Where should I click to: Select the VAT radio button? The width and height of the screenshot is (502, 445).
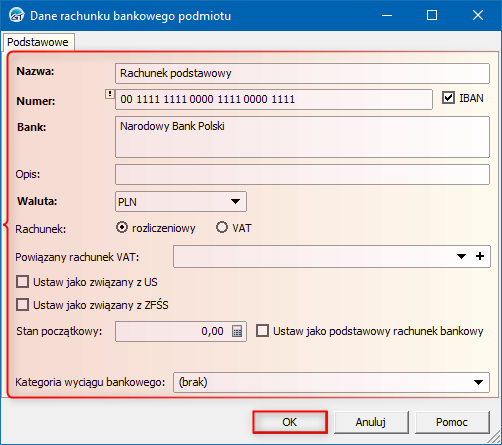click(222, 228)
